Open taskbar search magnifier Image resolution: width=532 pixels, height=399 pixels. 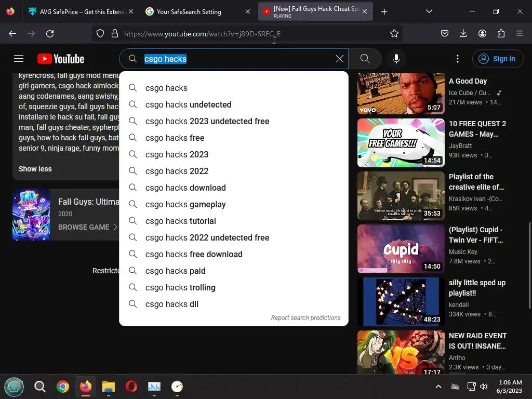click(x=39, y=387)
